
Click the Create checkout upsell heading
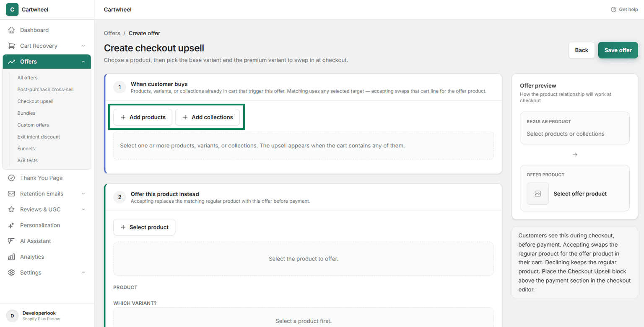(x=154, y=48)
